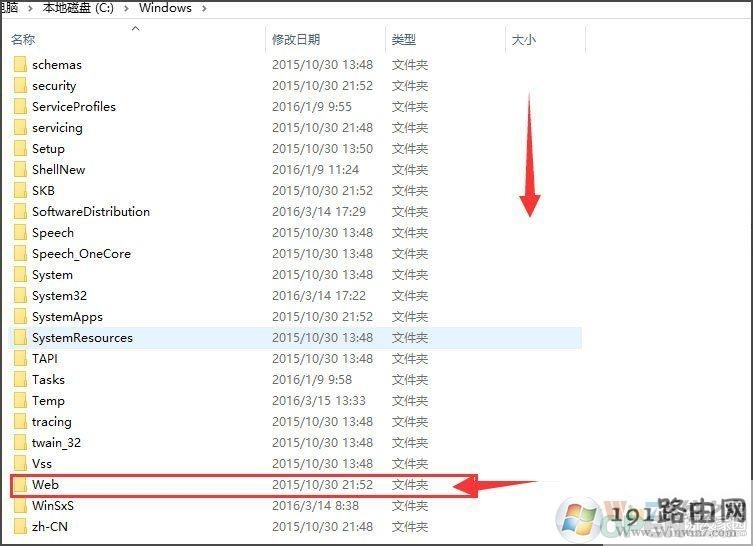Select the zh-CN folder name
Screen dimensions: 753x546
(x=49, y=527)
